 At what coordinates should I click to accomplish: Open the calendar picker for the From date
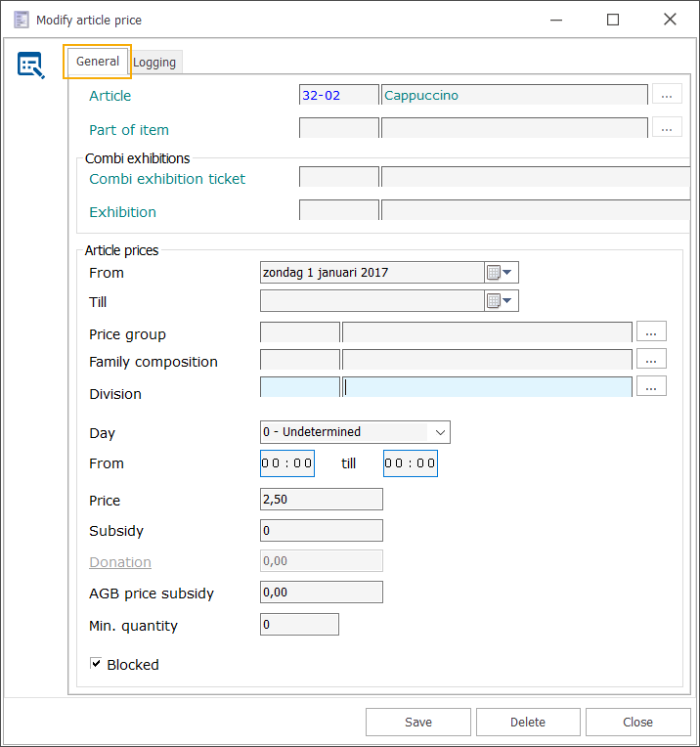(501, 273)
